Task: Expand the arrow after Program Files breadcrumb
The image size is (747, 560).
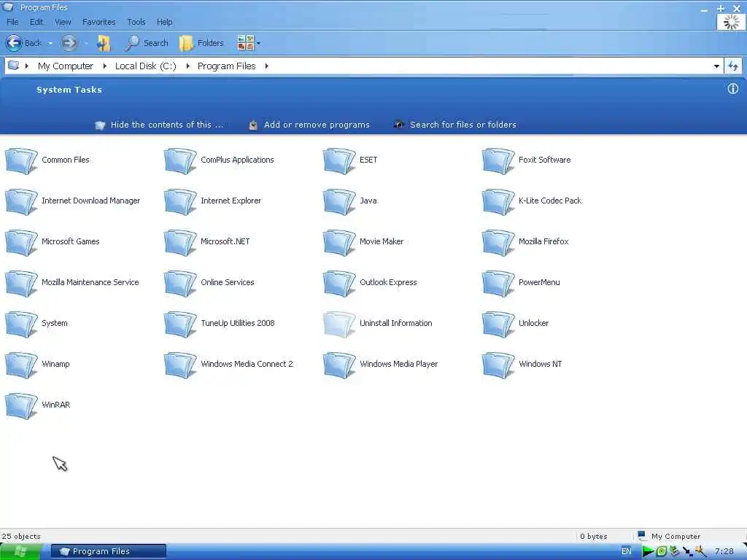Action: (x=266, y=66)
